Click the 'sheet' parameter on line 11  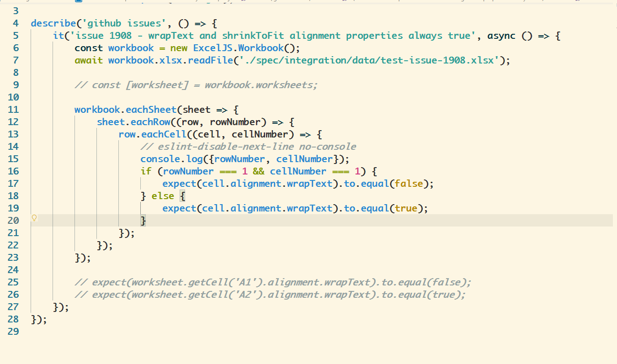(x=197, y=110)
